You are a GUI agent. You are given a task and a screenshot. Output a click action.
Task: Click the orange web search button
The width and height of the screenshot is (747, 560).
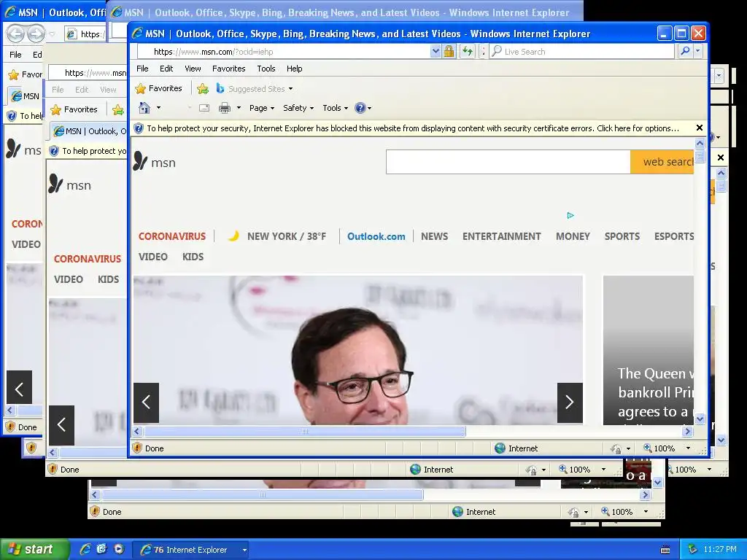662,162
